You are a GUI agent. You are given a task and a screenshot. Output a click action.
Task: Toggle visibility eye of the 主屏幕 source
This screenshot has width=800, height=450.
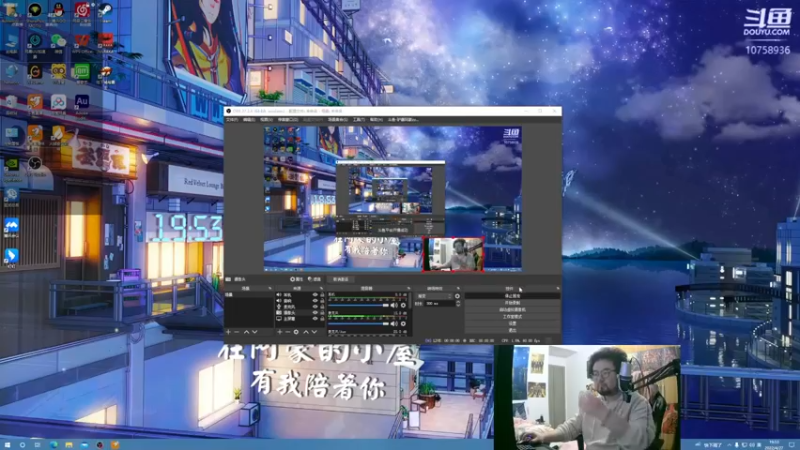(315, 319)
